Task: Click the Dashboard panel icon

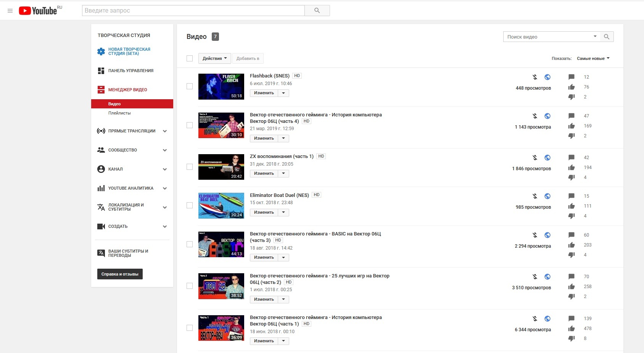Action: pos(101,71)
